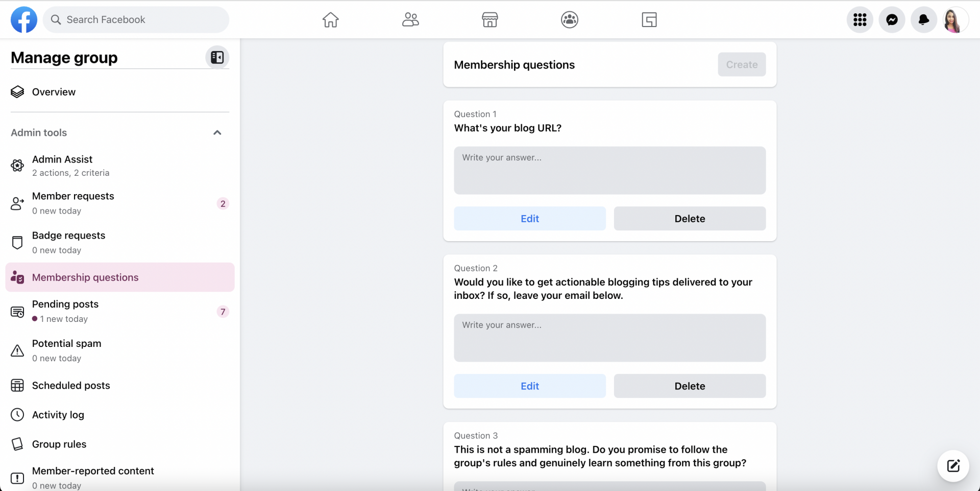Open the Overview page

[x=54, y=92]
